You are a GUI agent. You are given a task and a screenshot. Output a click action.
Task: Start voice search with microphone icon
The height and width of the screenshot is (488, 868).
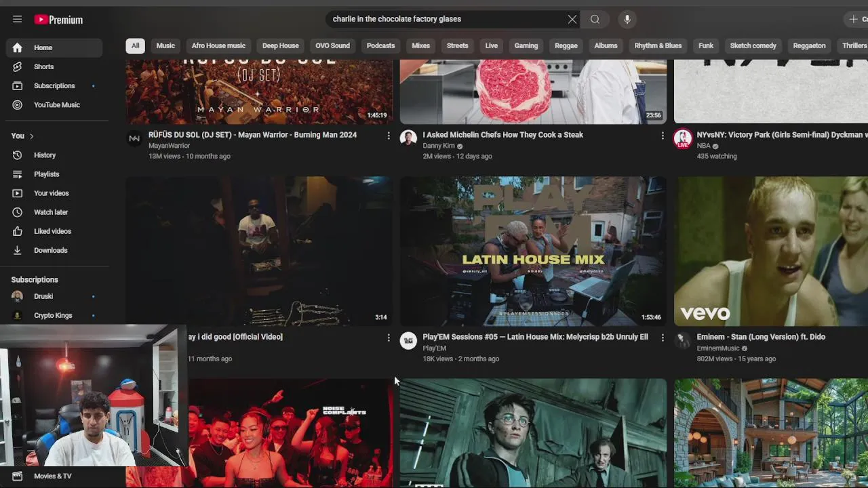coord(627,19)
